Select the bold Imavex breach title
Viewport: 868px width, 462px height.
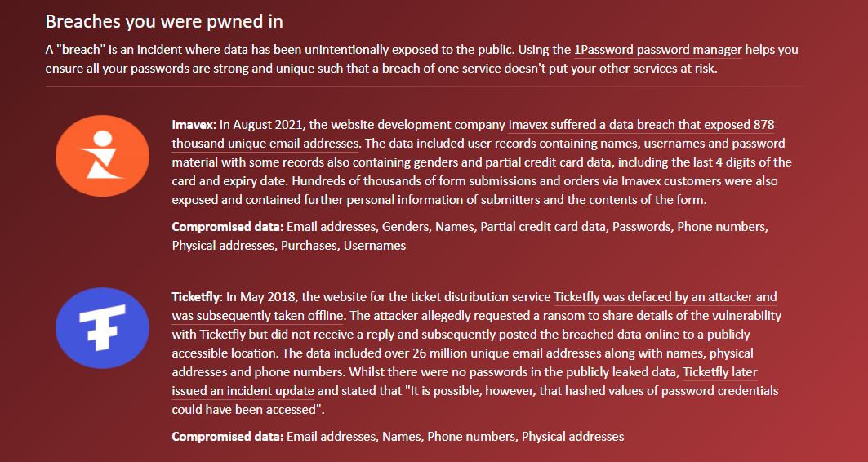pos(192,125)
